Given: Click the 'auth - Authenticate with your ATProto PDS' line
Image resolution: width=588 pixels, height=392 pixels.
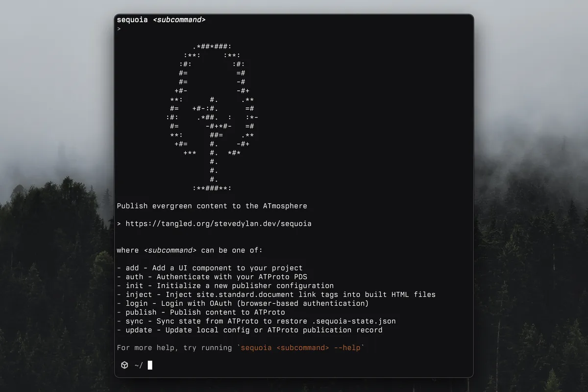Looking at the screenshot, I should 212,277.
